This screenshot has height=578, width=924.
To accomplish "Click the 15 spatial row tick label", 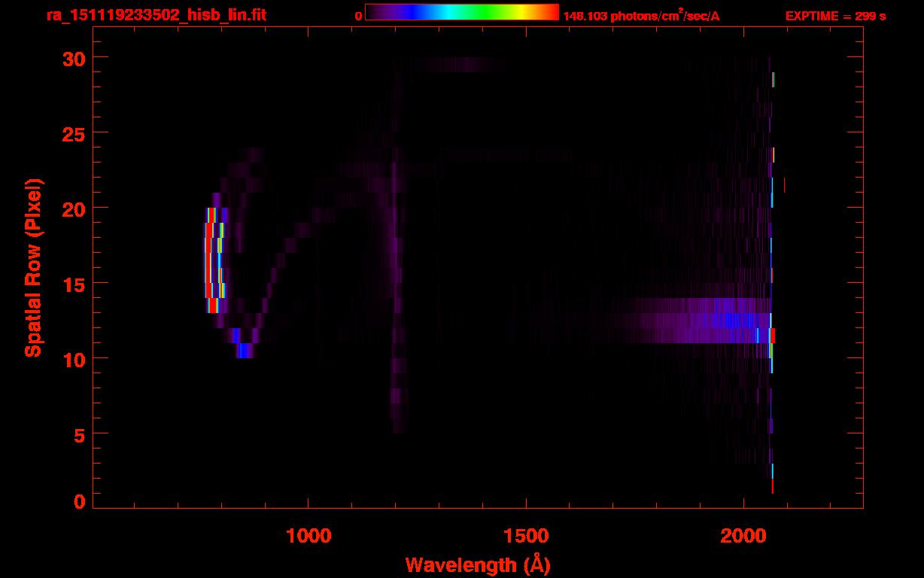I will [x=73, y=284].
